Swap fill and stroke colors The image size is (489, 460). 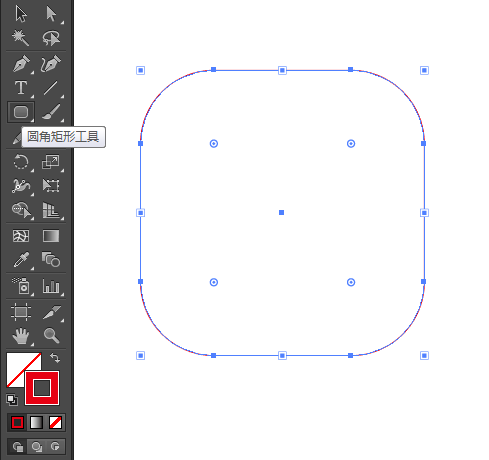click(55, 358)
